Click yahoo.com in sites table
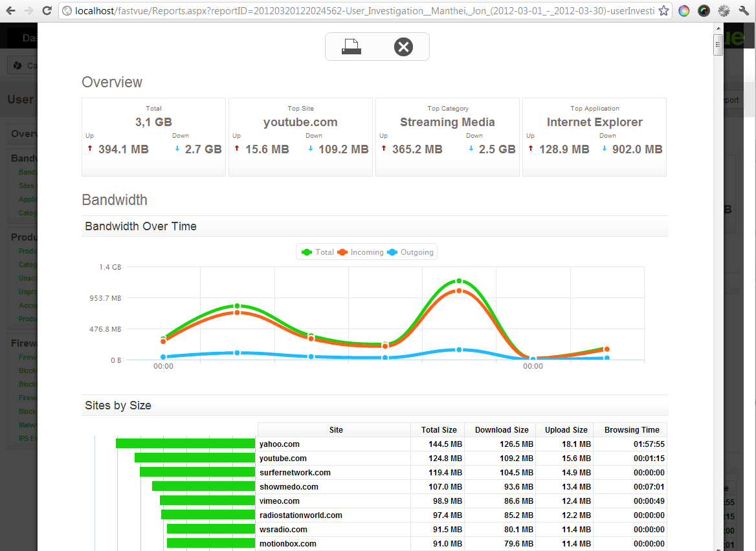This screenshot has width=756, height=551. (x=279, y=444)
